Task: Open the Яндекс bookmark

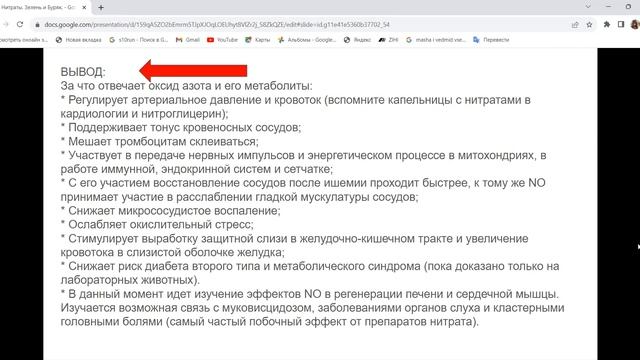Action: point(358,40)
